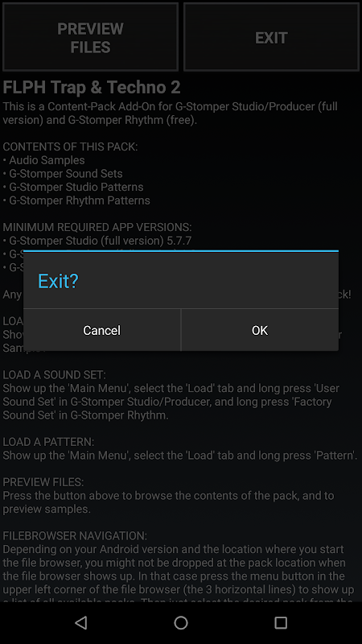Click the 'CONTENTS OF THIS PACK:' heading
Viewport: 362px width, 644px height.
[70, 147]
